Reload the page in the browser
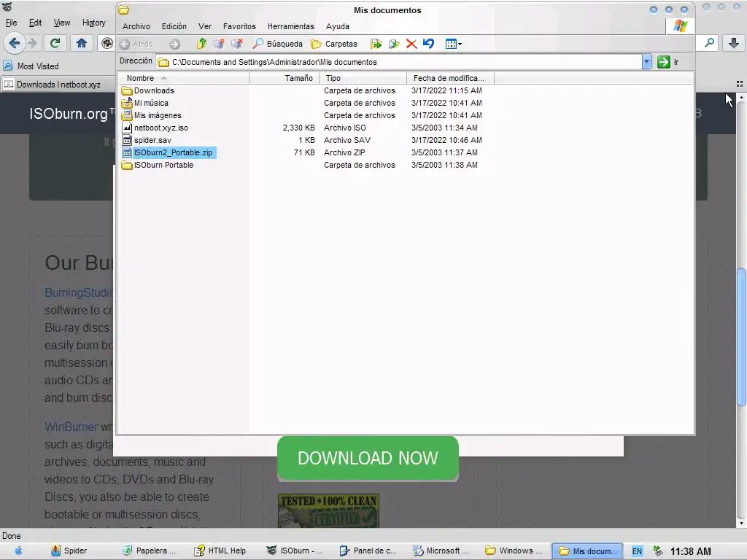Viewport: 747px width, 560px height. point(55,43)
